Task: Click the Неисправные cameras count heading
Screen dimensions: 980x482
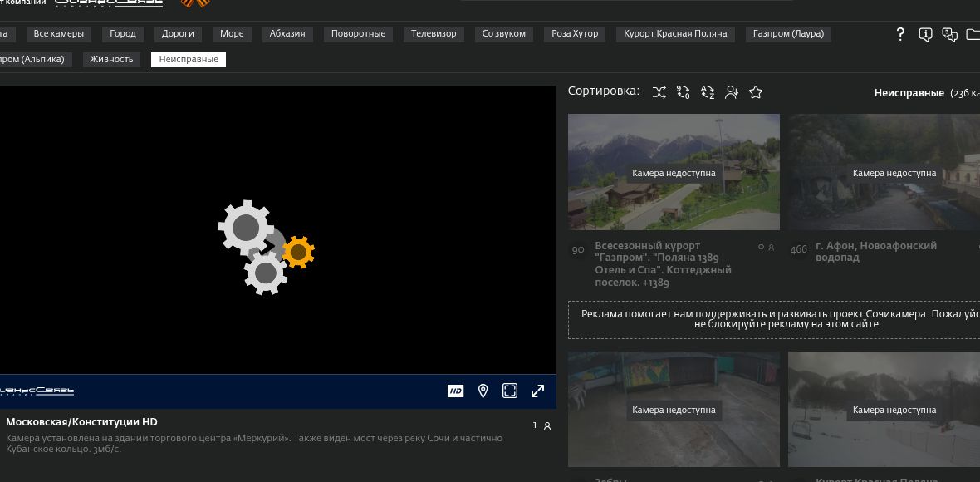Action: click(x=927, y=93)
